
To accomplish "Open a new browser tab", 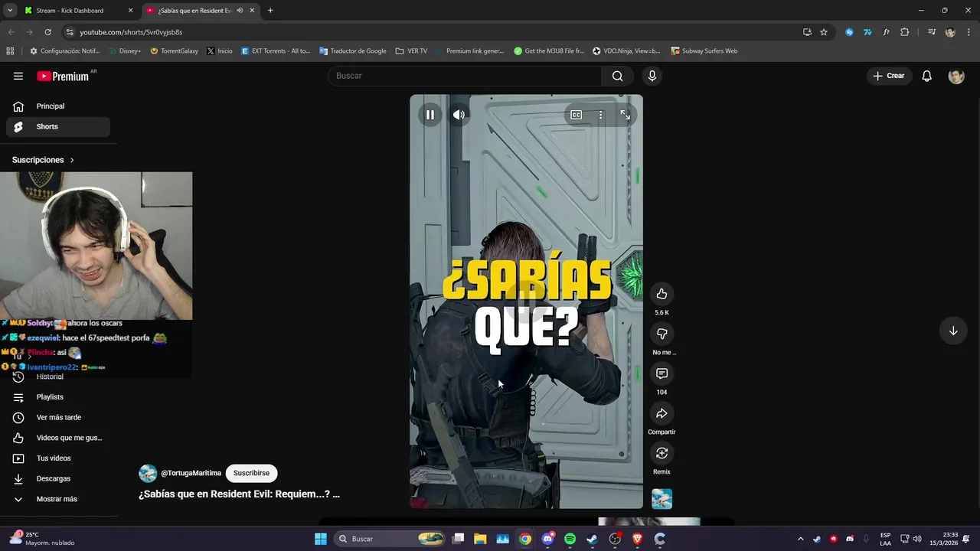I will [270, 11].
